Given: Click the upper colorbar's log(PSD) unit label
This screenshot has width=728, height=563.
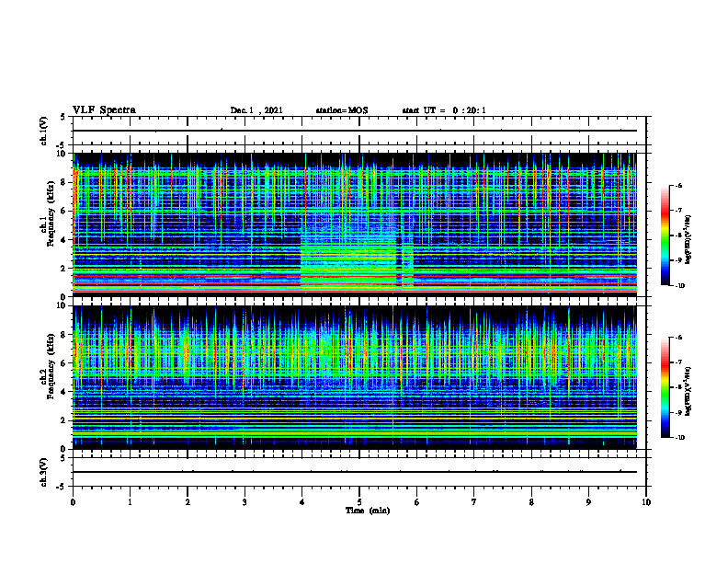Looking at the screenshot, I should coord(688,240).
